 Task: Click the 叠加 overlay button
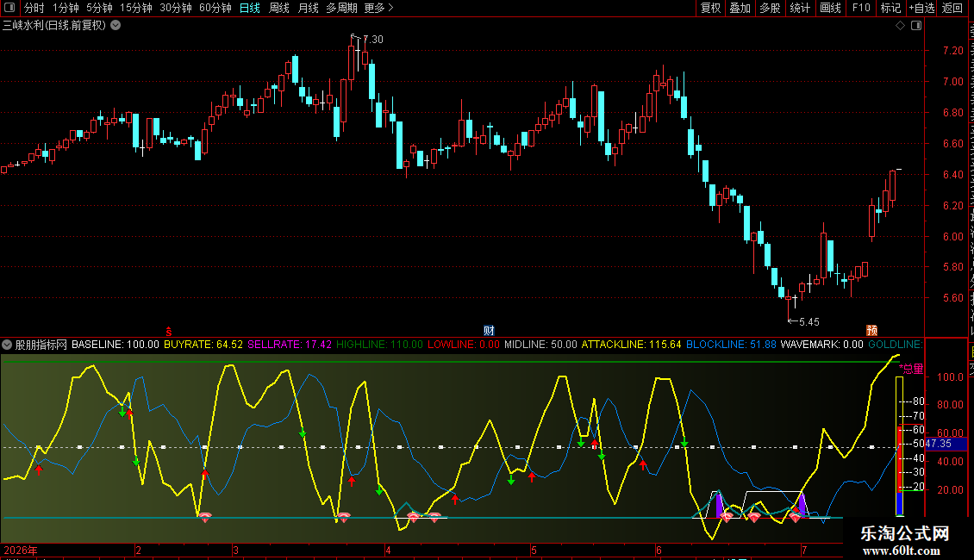click(x=740, y=8)
